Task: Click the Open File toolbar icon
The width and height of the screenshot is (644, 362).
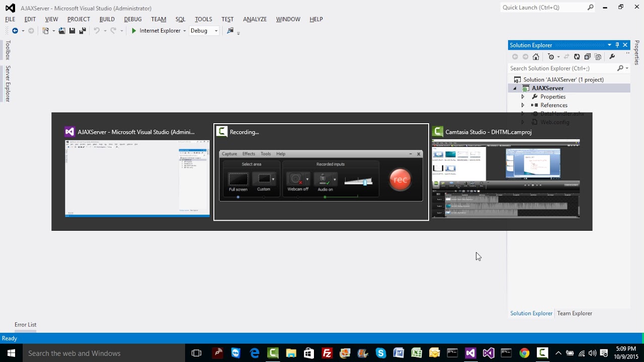Action: [62, 31]
